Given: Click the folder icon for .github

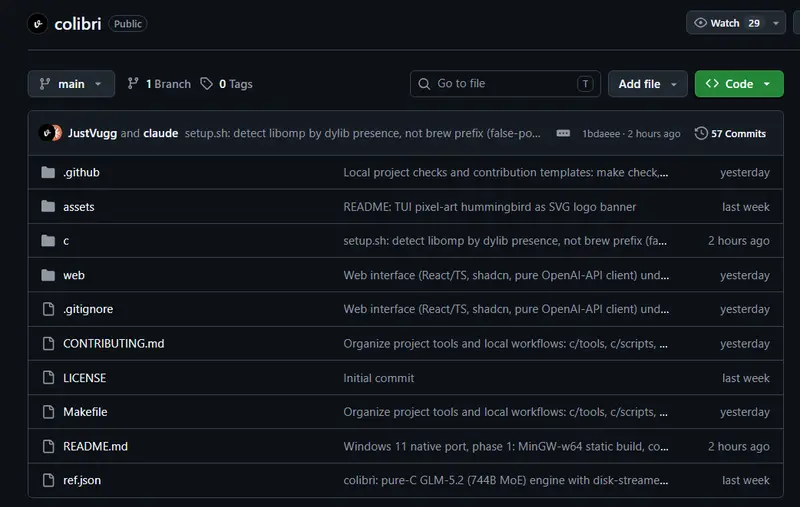Looking at the screenshot, I should coord(48,172).
